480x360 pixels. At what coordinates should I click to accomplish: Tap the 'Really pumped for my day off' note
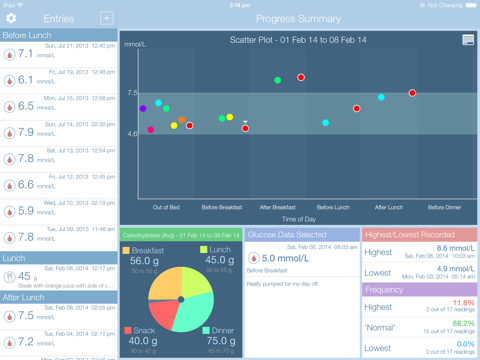(283, 284)
